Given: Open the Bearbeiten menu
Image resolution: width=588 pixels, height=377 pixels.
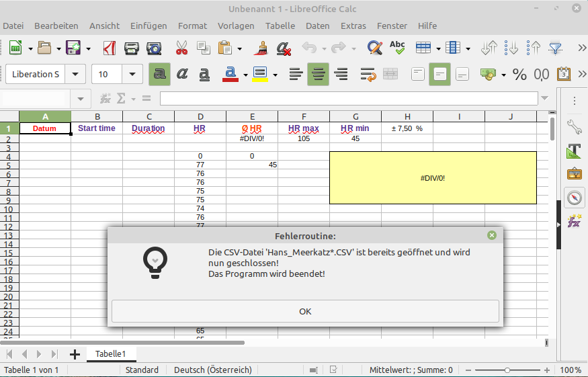Looking at the screenshot, I should coord(56,26).
